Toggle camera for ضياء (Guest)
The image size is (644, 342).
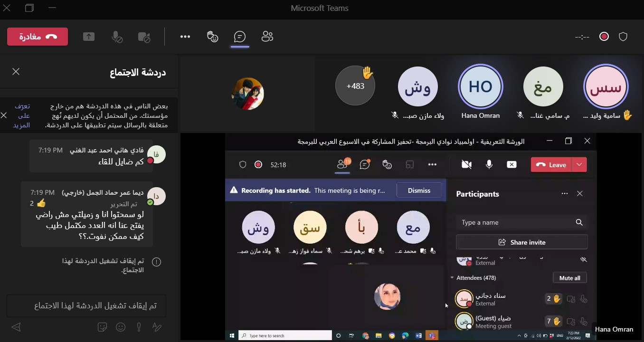coord(571,322)
